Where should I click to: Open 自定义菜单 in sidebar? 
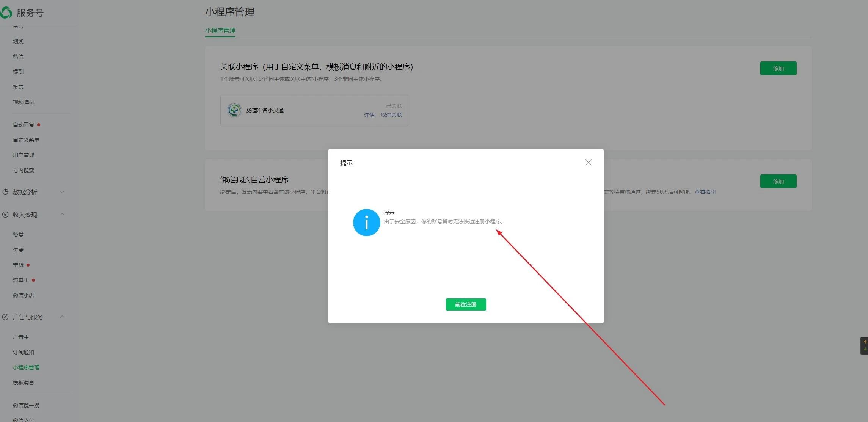click(x=26, y=140)
